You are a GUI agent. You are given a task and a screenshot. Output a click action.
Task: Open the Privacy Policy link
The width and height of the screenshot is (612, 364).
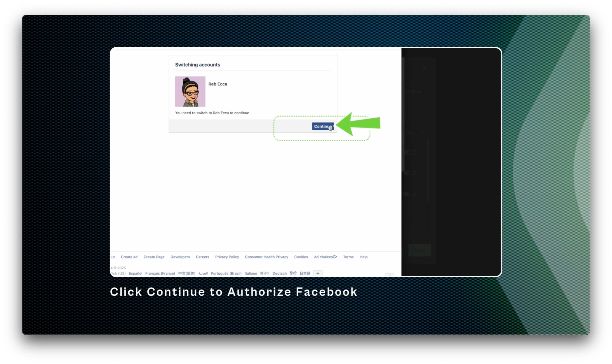pyautogui.click(x=227, y=257)
